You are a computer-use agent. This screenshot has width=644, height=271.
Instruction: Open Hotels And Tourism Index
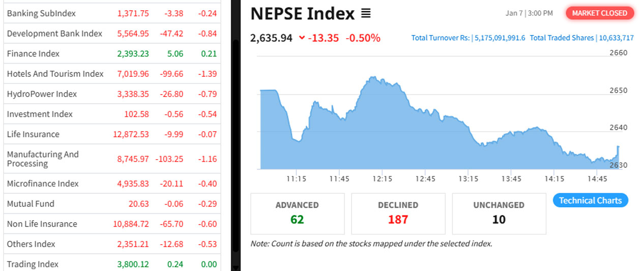click(x=55, y=74)
